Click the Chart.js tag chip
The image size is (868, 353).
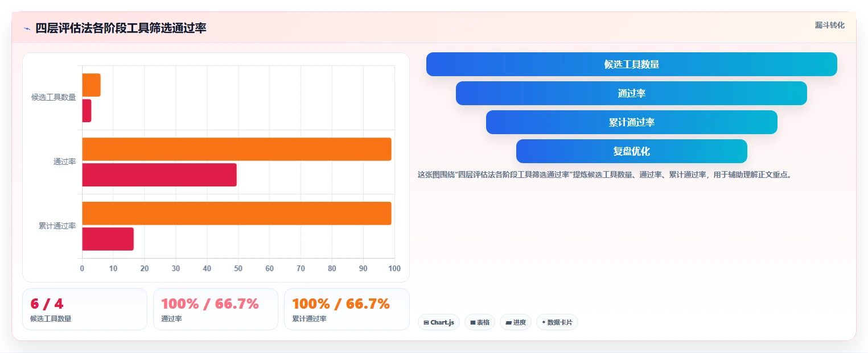click(x=439, y=322)
